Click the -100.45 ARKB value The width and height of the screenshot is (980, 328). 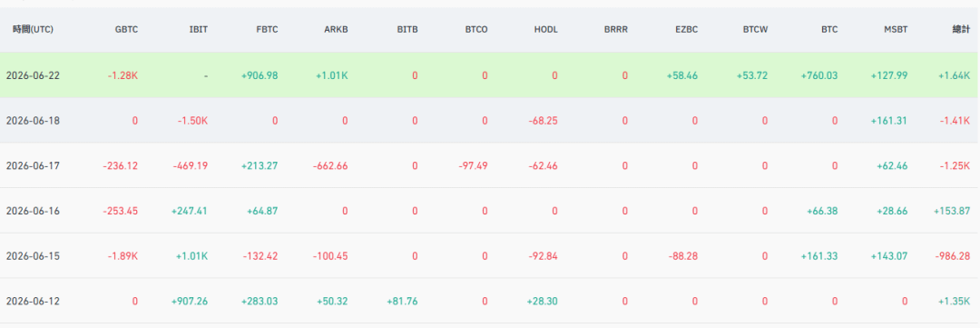(x=330, y=256)
